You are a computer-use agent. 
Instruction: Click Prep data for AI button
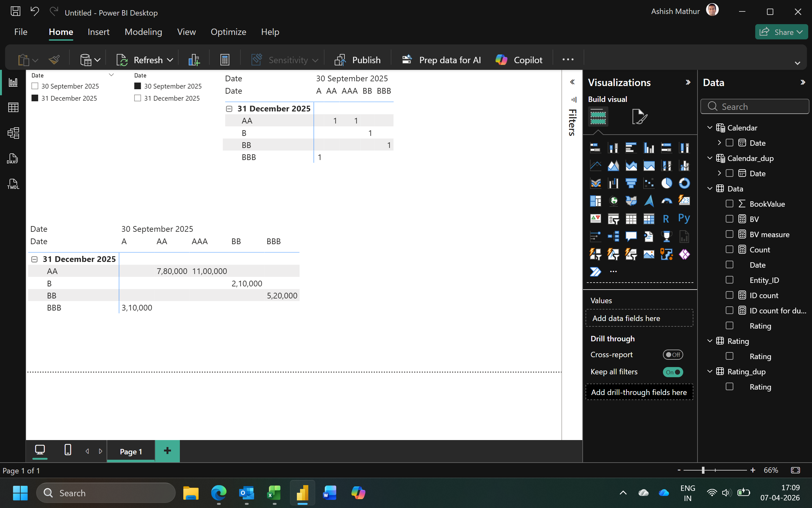point(441,60)
